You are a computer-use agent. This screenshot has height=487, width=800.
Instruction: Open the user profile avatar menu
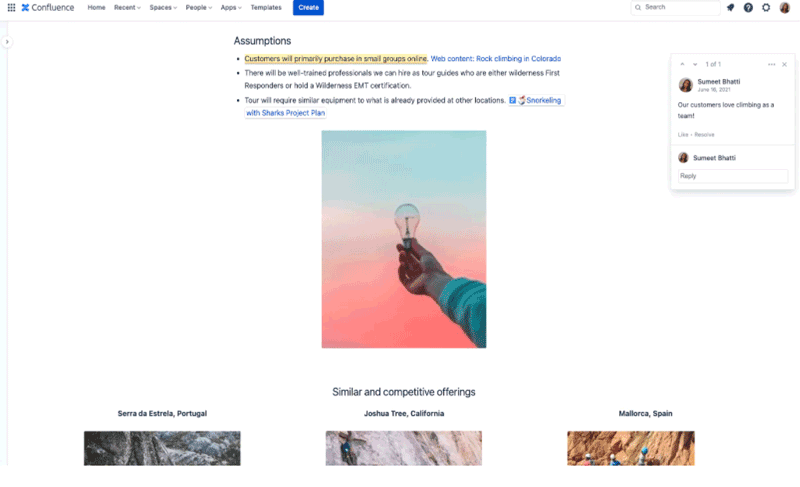coord(785,7)
